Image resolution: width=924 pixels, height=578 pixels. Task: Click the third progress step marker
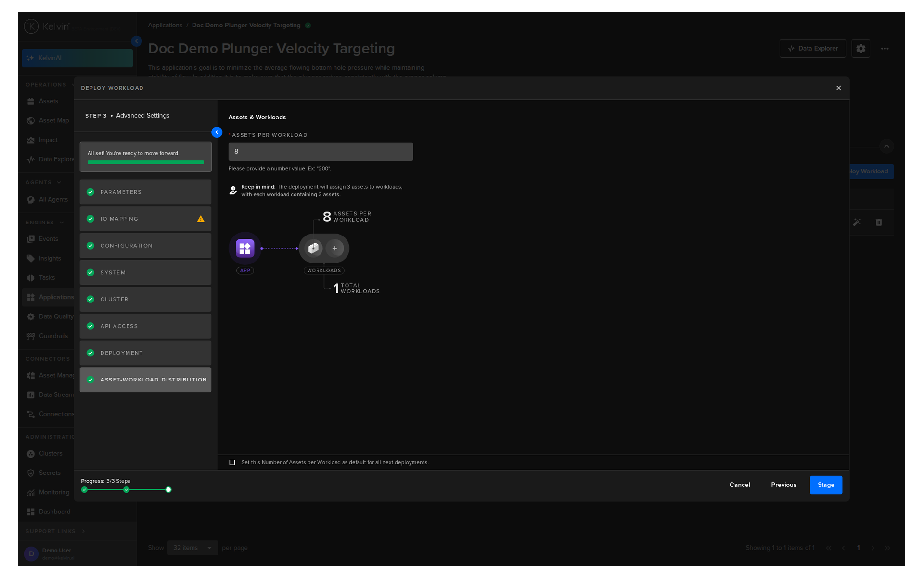[168, 489]
